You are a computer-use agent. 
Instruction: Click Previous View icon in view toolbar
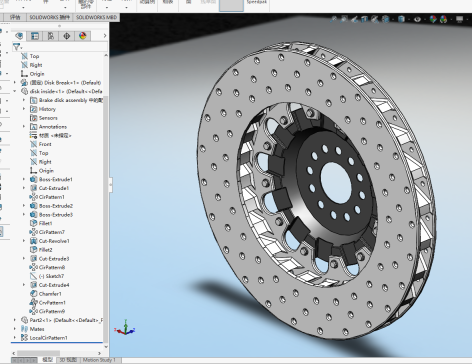[x=354, y=19]
